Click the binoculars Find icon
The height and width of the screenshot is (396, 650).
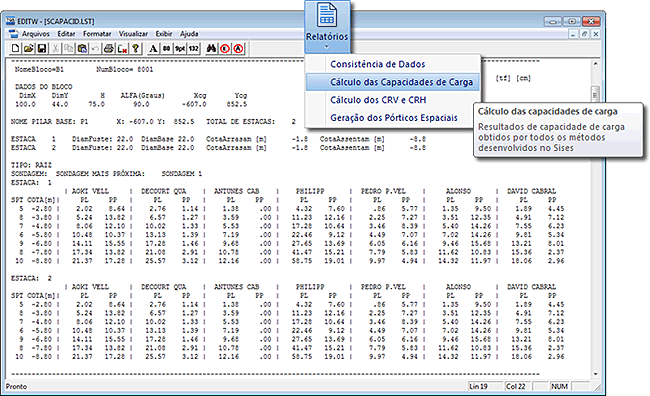pos(211,49)
